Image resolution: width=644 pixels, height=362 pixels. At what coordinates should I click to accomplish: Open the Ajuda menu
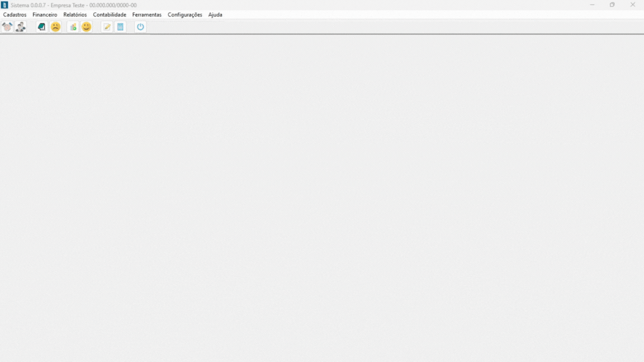[x=215, y=15]
